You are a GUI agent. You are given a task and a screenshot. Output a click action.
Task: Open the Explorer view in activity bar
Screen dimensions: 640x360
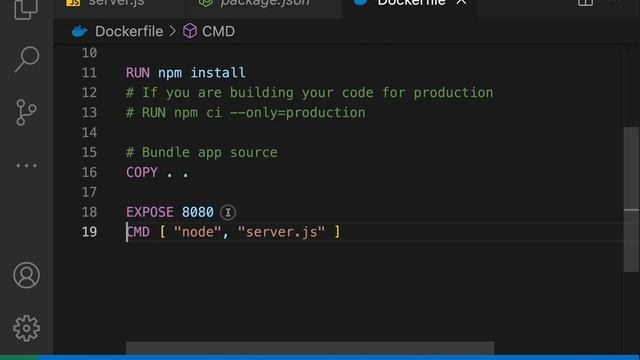(26, 8)
